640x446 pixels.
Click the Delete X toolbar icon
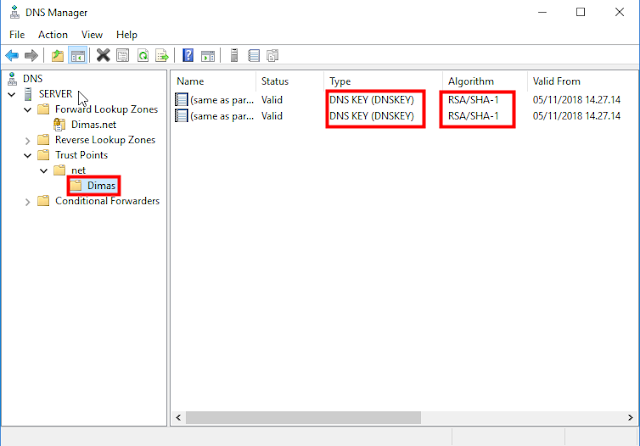tap(103, 55)
